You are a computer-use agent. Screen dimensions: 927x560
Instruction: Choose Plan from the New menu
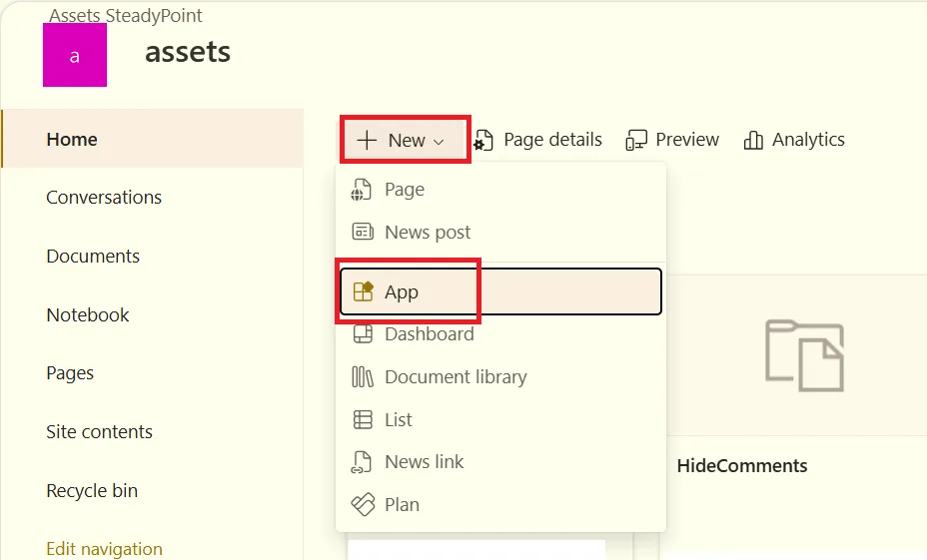(x=500, y=504)
